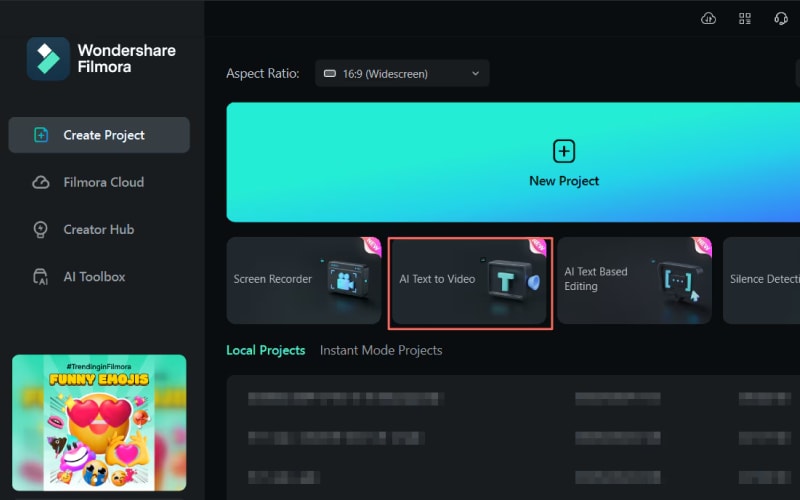The width and height of the screenshot is (800, 500).
Task: Open the first blurred project row
Action: coord(513,398)
